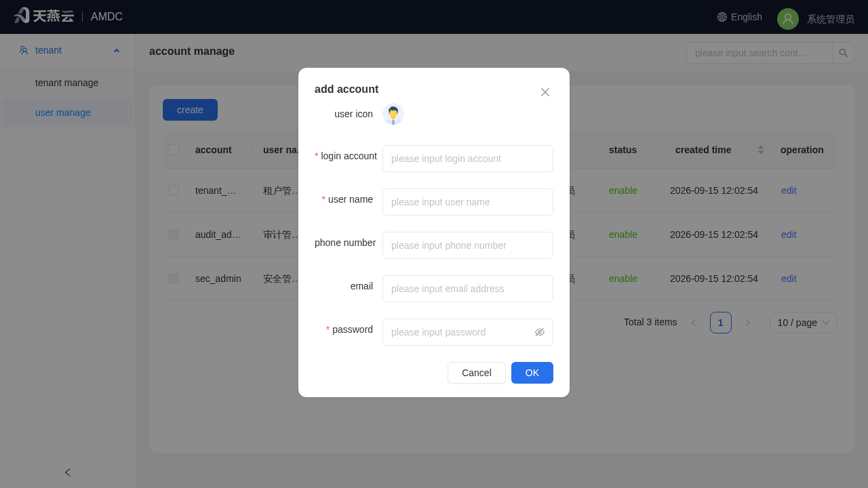Click the Total 3 items text
The image size is (868, 488).
(x=650, y=322)
